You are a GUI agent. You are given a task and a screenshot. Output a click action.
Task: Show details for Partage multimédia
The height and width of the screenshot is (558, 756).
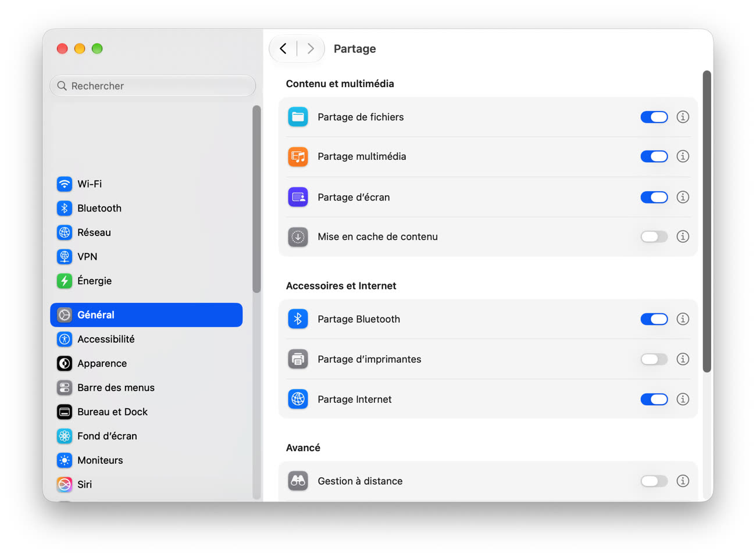coord(683,156)
